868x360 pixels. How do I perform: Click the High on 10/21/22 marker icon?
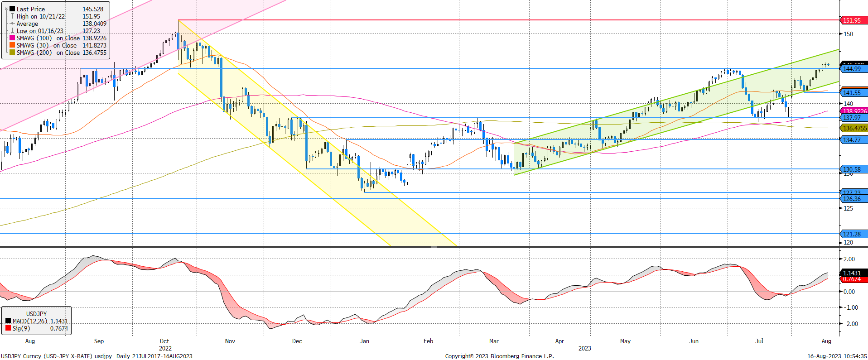[12, 16]
